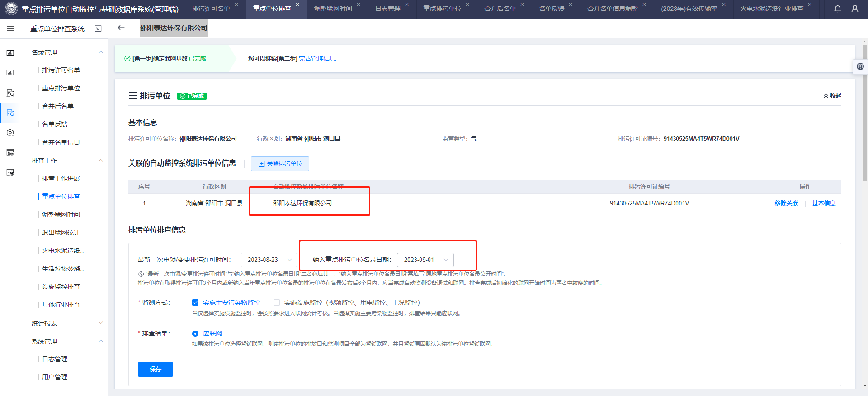This screenshot has height=396, width=868.
Task: Click the collapse icon beside 重点单位排查系统
Action: [98, 28]
